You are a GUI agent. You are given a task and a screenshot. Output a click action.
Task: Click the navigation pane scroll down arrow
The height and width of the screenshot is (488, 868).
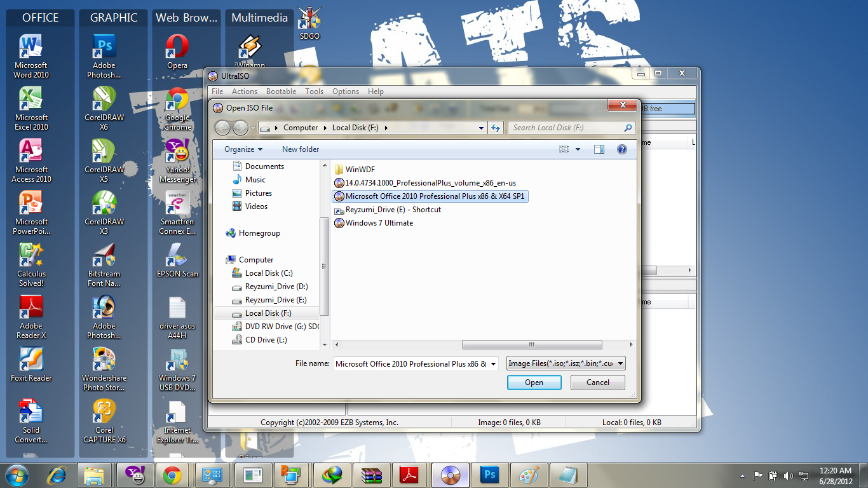325,345
